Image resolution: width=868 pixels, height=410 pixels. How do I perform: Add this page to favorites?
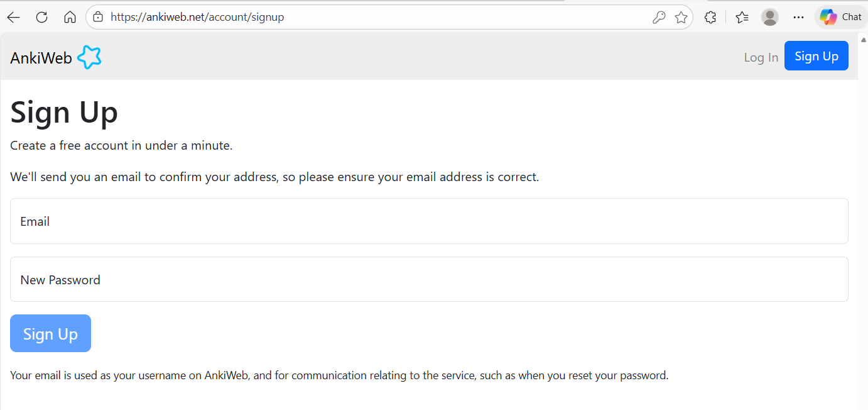pyautogui.click(x=681, y=18)
